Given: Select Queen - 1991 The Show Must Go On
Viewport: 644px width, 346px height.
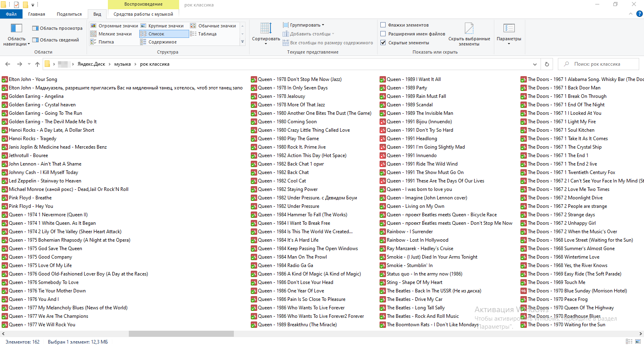Looking at the screenshot, I should tap(421, 172).
